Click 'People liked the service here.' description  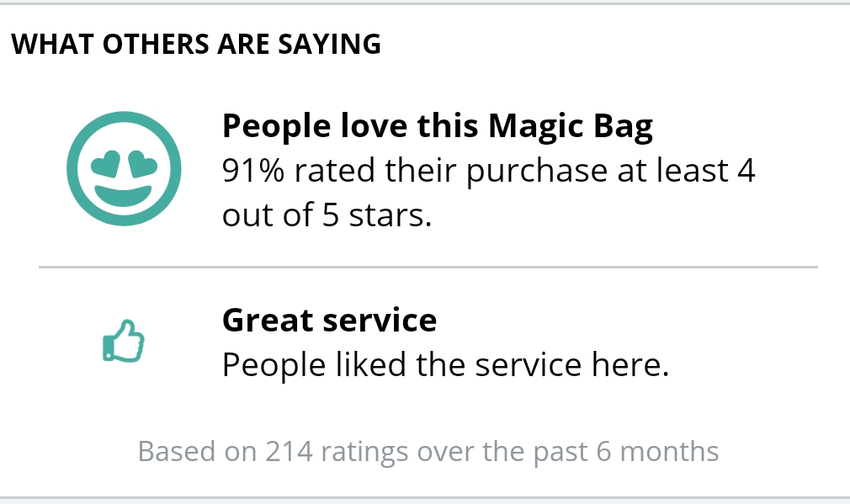point(445,364)
